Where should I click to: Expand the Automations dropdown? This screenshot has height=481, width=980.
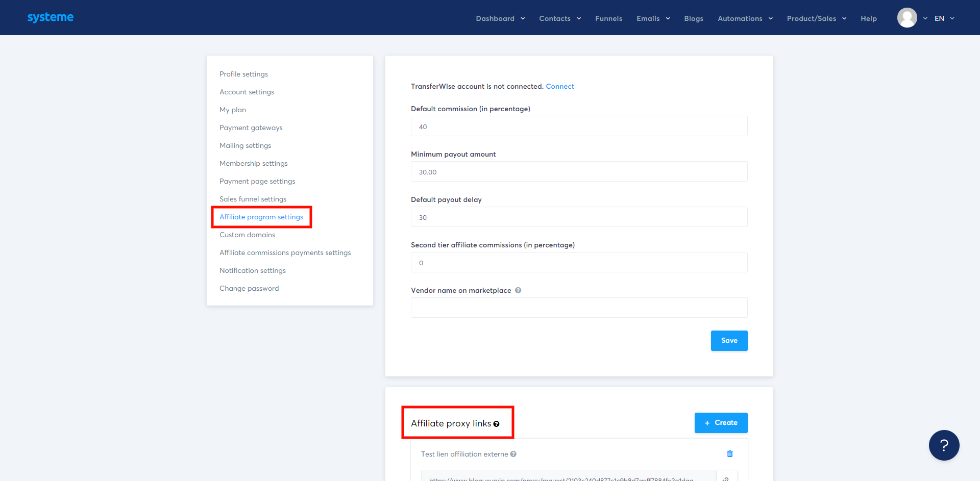pyautogui.click(x=744, y=18)
